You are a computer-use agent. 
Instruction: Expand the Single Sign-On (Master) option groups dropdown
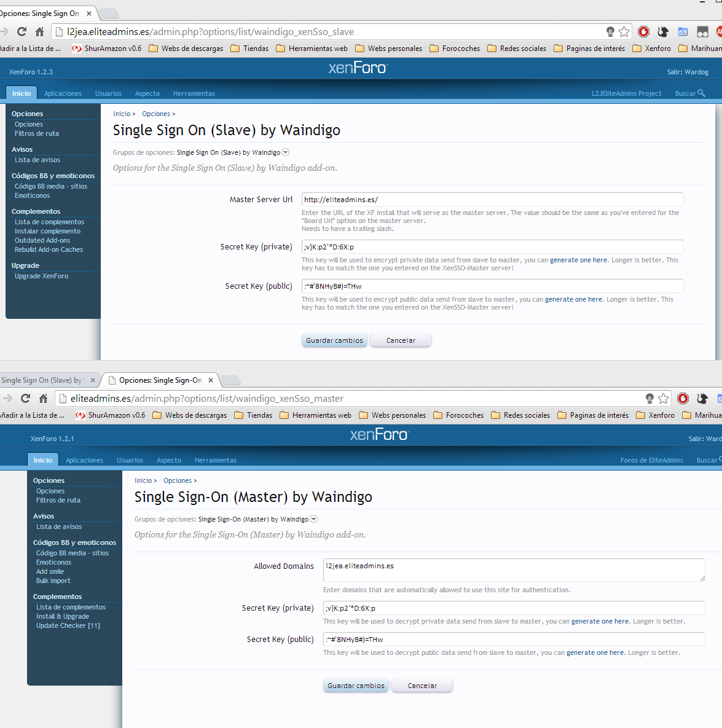click(x=313, y=519)
